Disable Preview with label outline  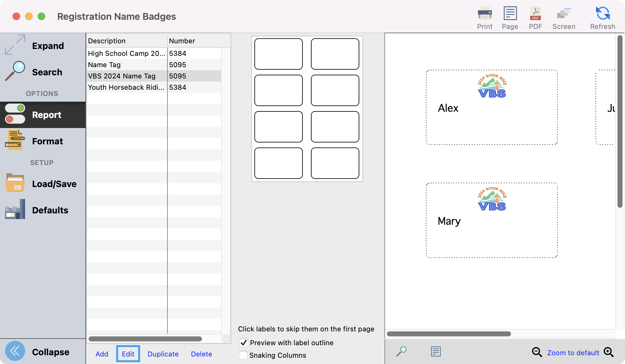tap(244, 343)
